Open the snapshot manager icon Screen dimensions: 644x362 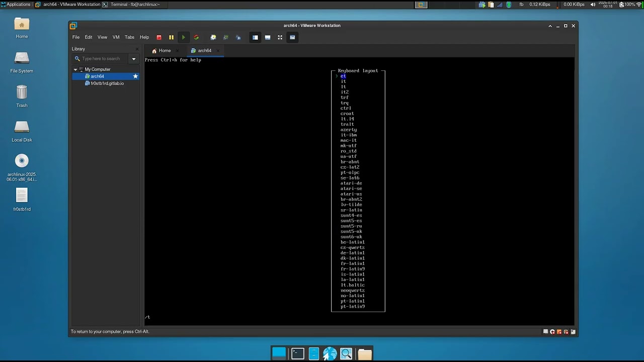tap(238, 37)
